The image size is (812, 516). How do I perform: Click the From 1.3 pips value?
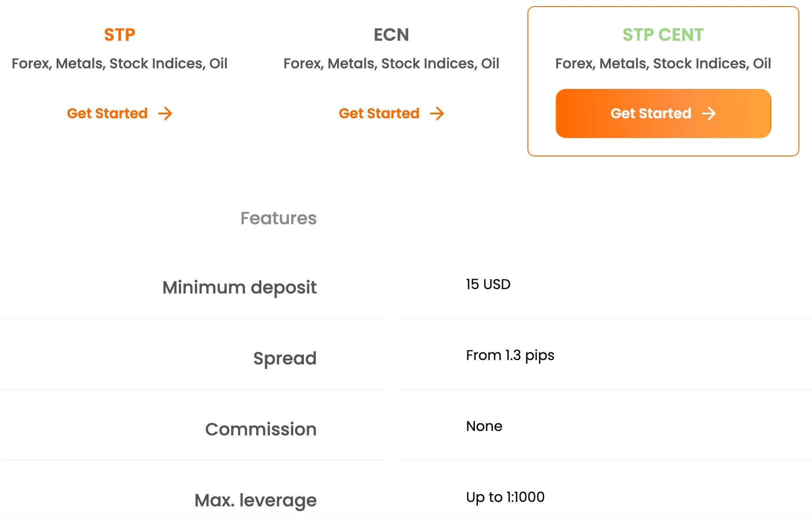point(510,356)
